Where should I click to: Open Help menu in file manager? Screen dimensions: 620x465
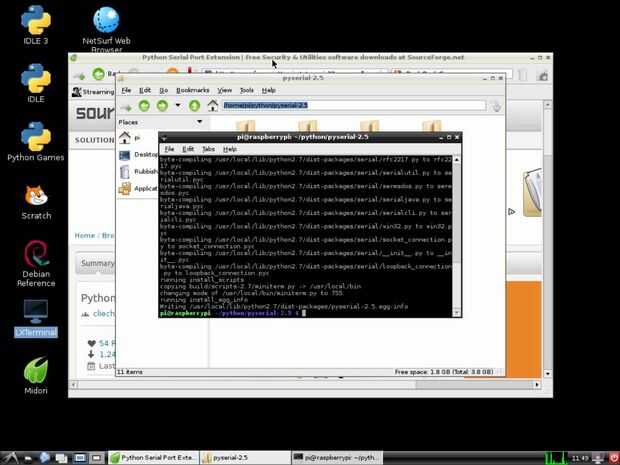click(268, 91)
